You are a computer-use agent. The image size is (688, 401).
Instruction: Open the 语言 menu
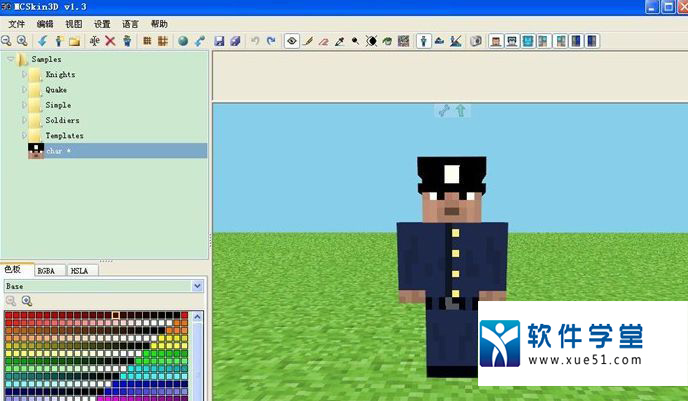pos(130,24)
